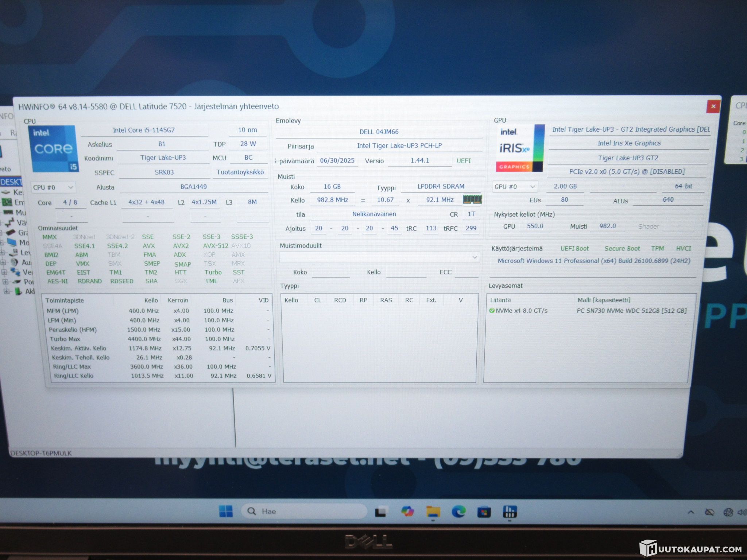Click the memory mode 'Nelikanavainen'
Screen dimensions: 747x560
pos(374,214)
